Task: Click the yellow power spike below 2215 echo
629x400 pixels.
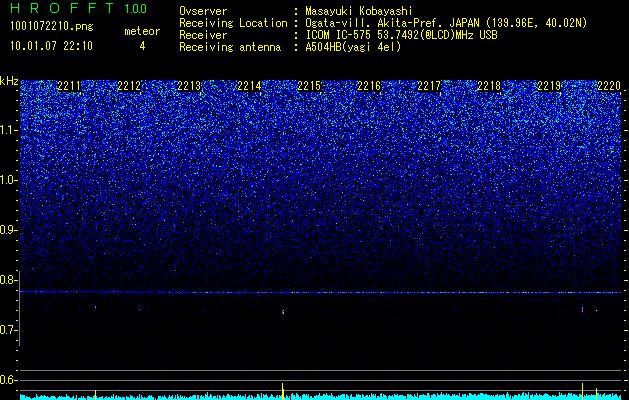Action: [x=283, y=391]
